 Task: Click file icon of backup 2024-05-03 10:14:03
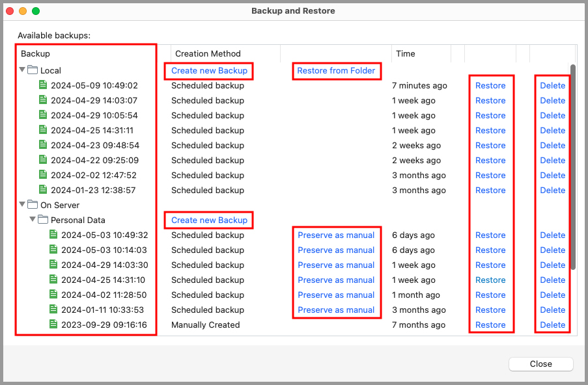53,250
